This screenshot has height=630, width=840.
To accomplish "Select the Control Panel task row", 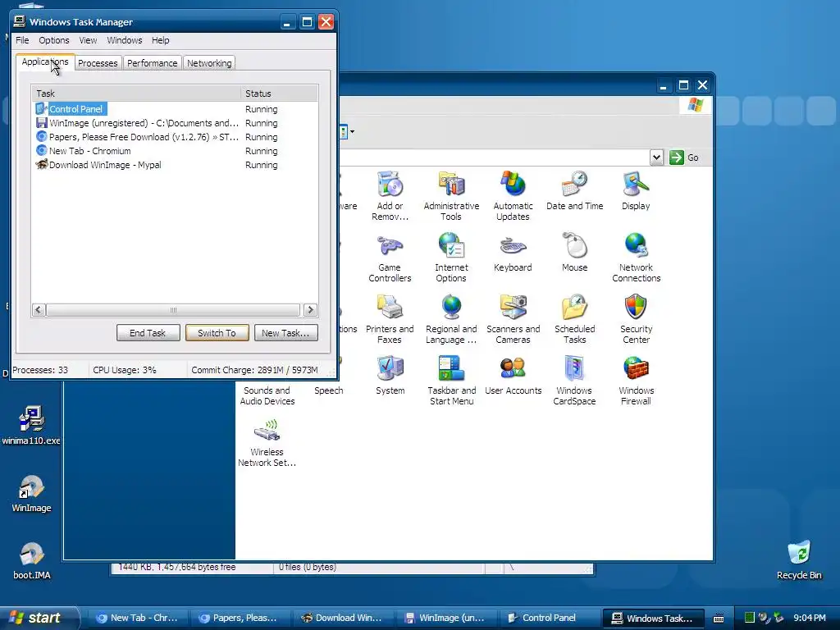I will [175, 109].
